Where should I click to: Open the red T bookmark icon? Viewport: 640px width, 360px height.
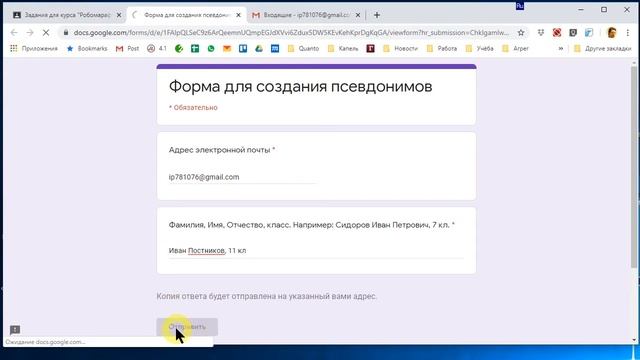pyautogui.click(x=370, y=49)
